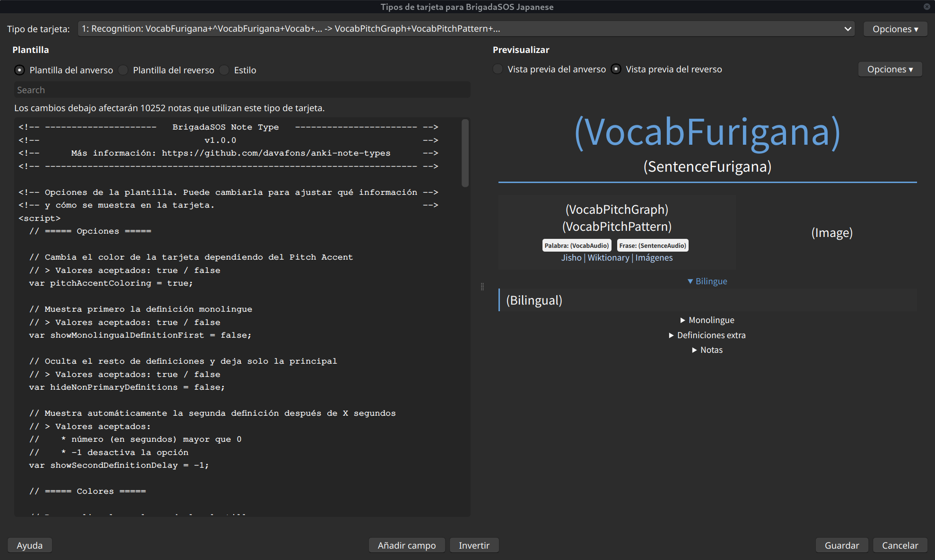Choose Vista previa del anverso

(498, 69)
